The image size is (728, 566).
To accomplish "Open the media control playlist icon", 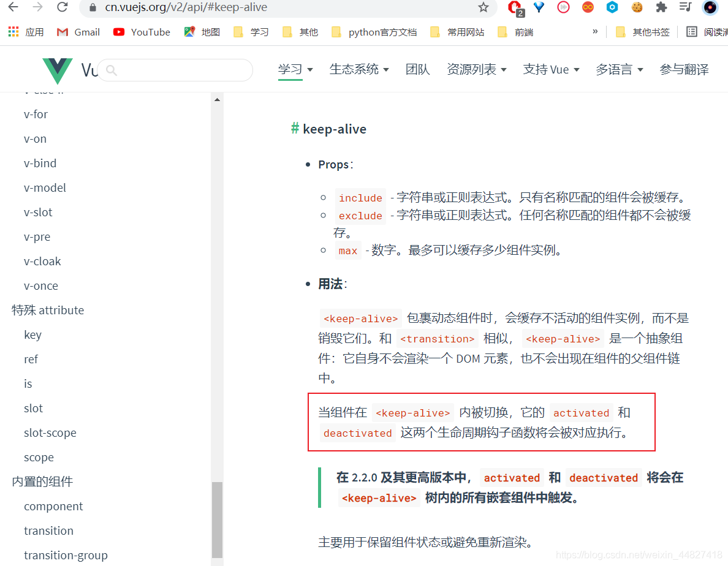I will pyautogui.click(x=685, y=7).
